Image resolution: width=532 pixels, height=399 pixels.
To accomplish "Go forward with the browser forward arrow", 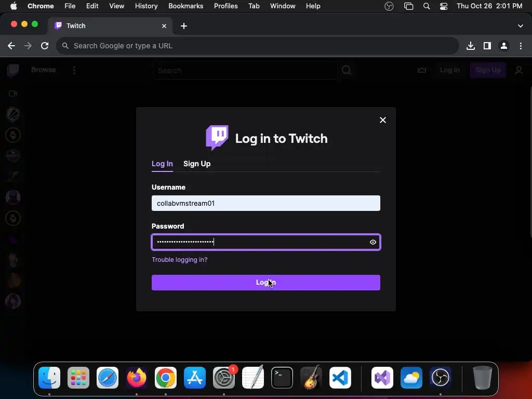I will coord(28,46).
